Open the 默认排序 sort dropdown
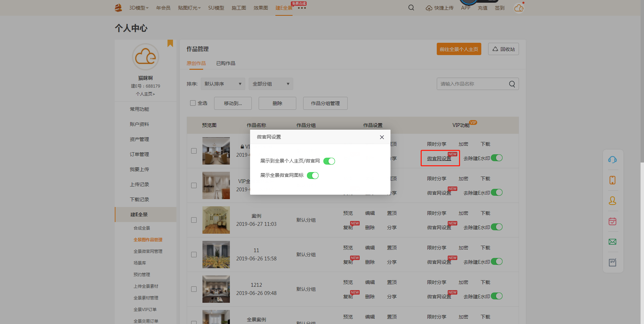 point(223,84)
